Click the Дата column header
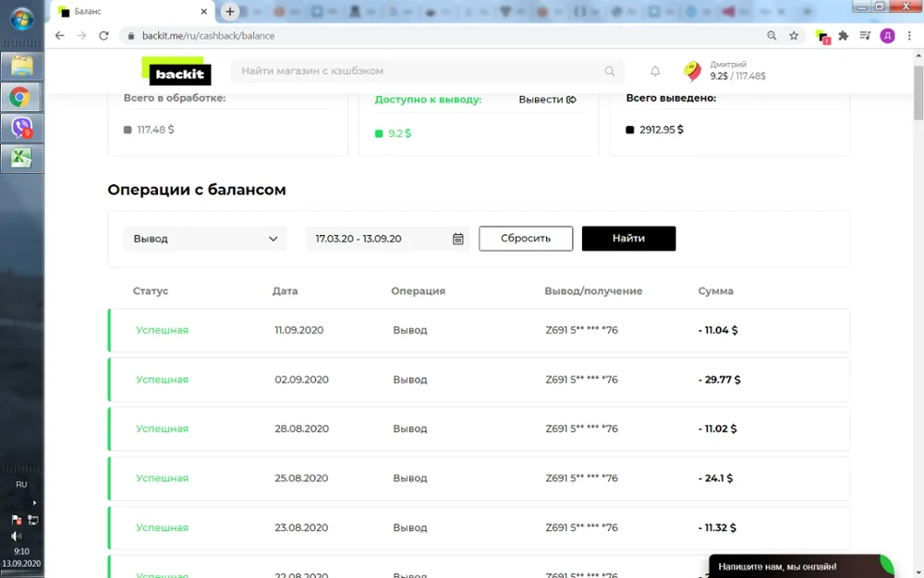924x578 pixels. coord(286,290)
